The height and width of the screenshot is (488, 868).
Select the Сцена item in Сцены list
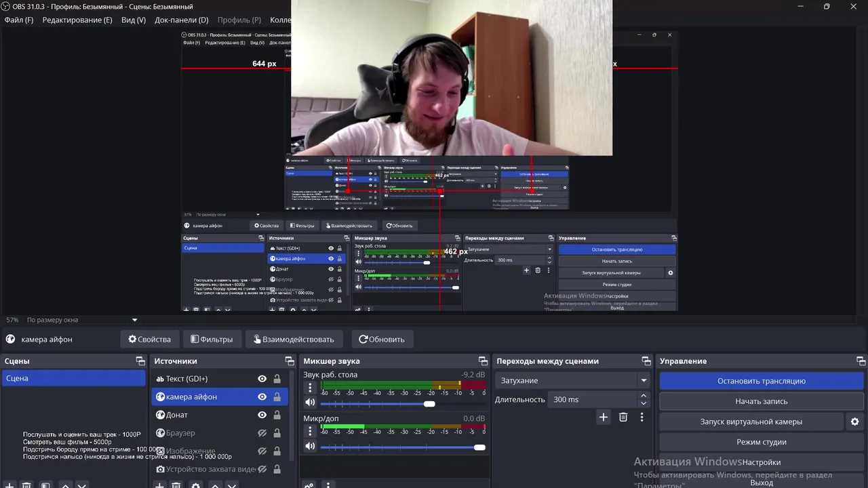[x=73, y=378]
